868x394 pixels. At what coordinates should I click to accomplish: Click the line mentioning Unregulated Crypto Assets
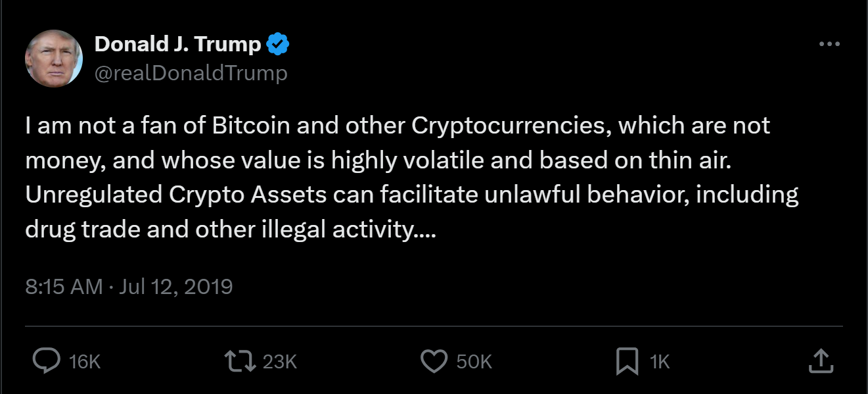click(x=411, y=195)
